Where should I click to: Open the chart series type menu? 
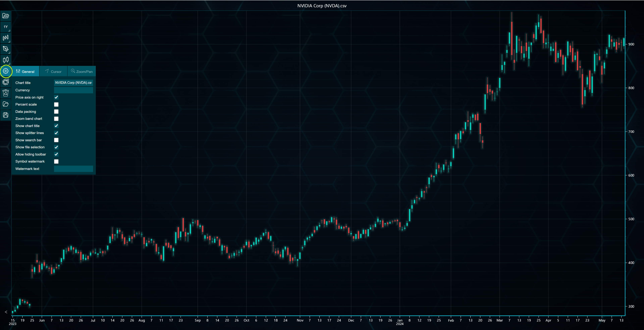tap(6, 38)
